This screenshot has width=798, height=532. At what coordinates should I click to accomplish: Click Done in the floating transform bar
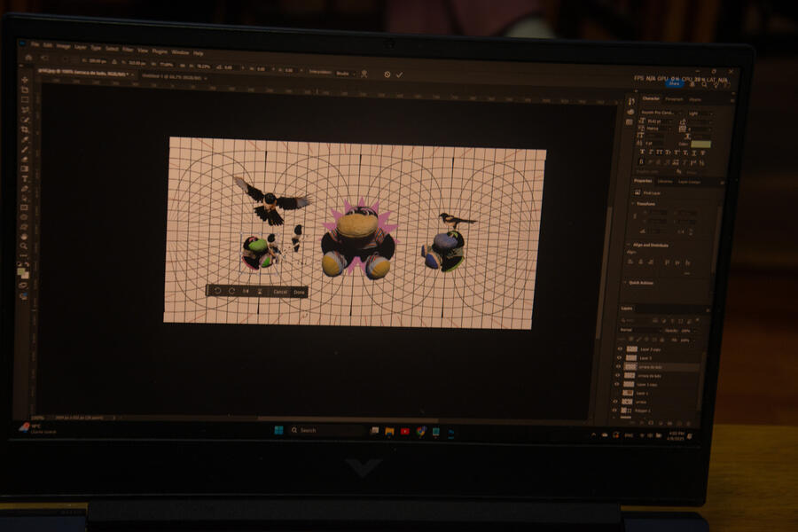299,292
